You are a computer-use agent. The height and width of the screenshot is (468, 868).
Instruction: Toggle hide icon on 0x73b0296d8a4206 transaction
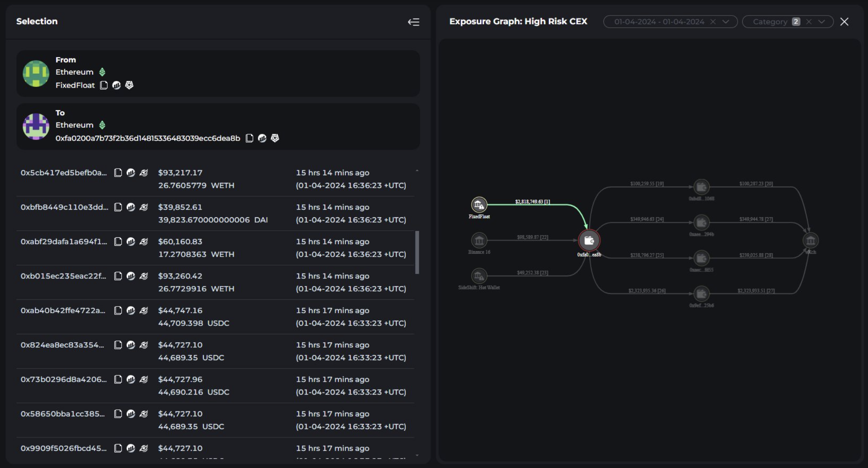click(143, 379)
